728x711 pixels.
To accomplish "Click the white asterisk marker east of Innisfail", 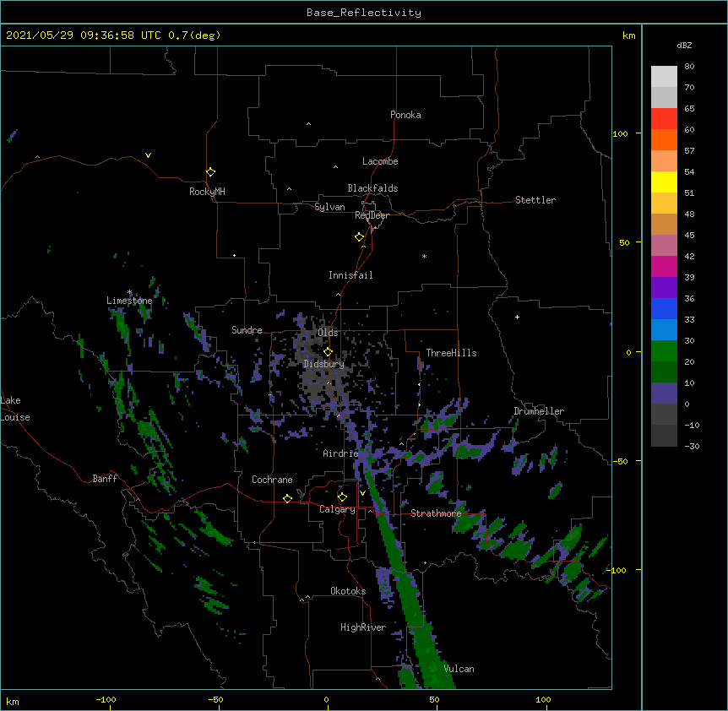I will (x=424, y=256).
